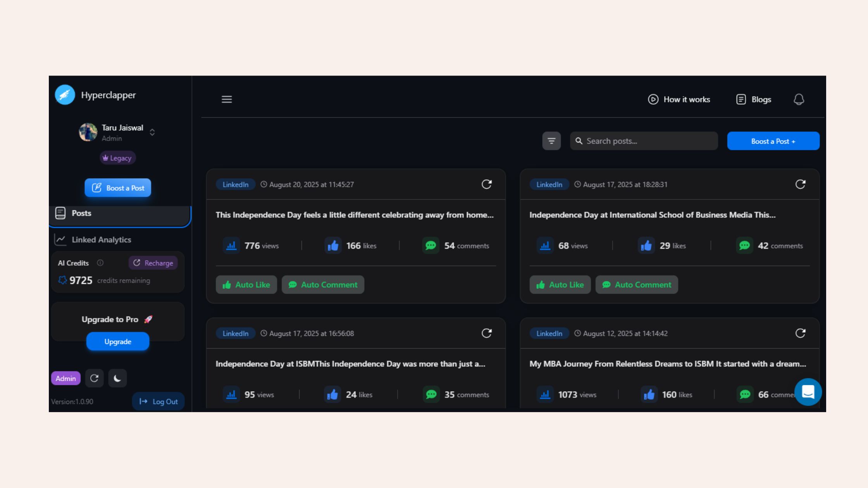Open How it works link
This screenshot has width=868, height=488.
[679, 100]
